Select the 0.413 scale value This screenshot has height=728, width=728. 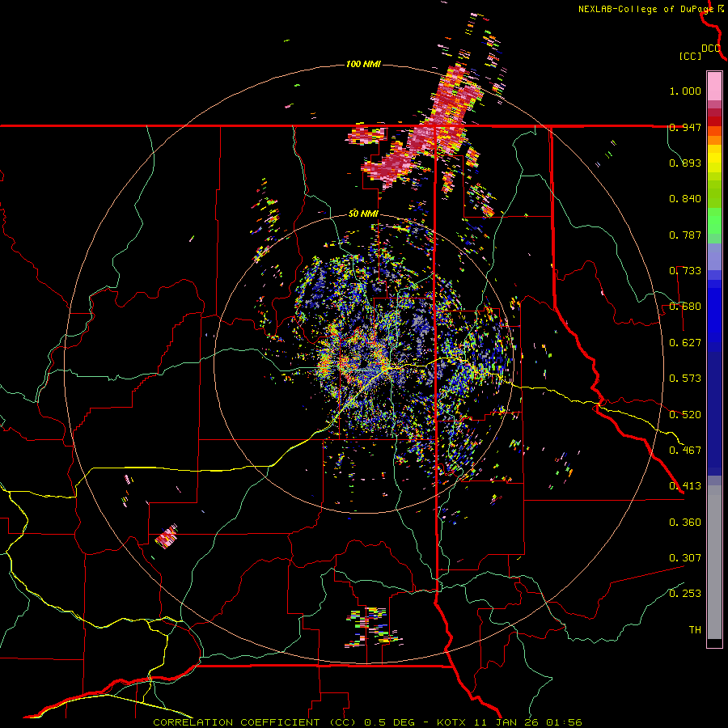pos(685,486)
